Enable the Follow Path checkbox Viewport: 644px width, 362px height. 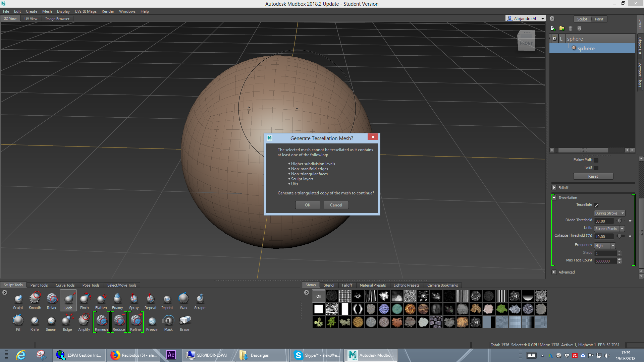point(596,160)
